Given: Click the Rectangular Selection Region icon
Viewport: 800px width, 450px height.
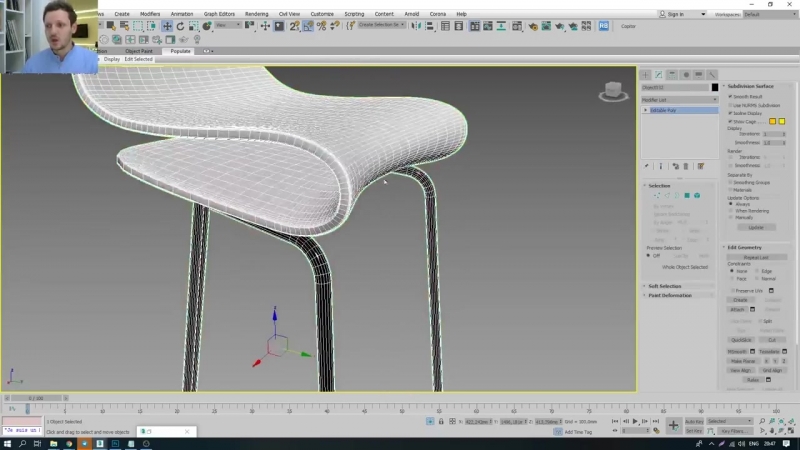Looking at the screenshot, I should [x=138, y=26].
